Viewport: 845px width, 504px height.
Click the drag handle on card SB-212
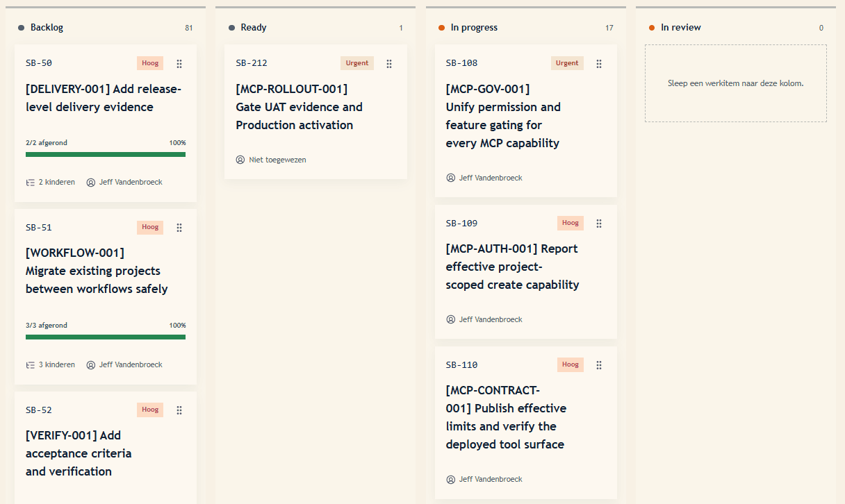click(389, 63)
